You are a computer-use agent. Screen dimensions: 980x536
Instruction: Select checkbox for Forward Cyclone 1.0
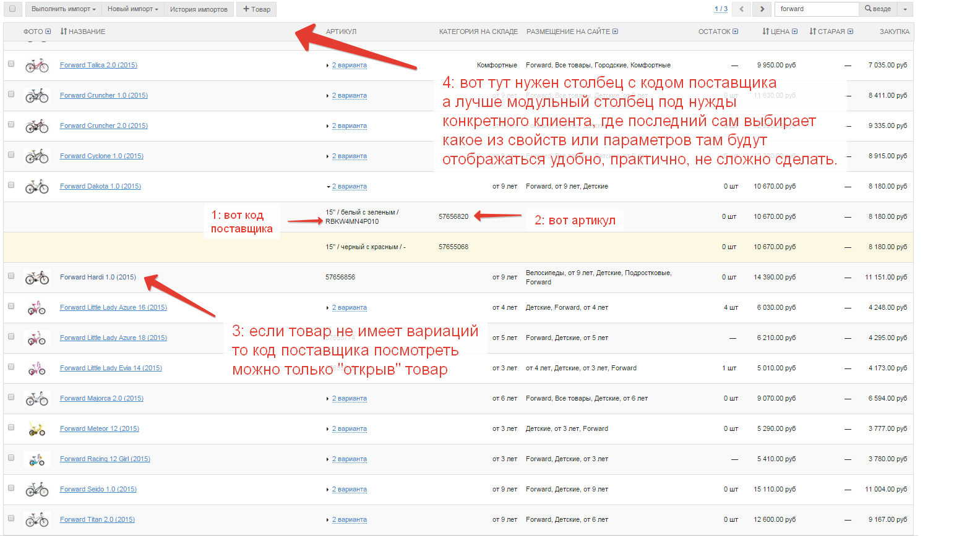(11, 155)
